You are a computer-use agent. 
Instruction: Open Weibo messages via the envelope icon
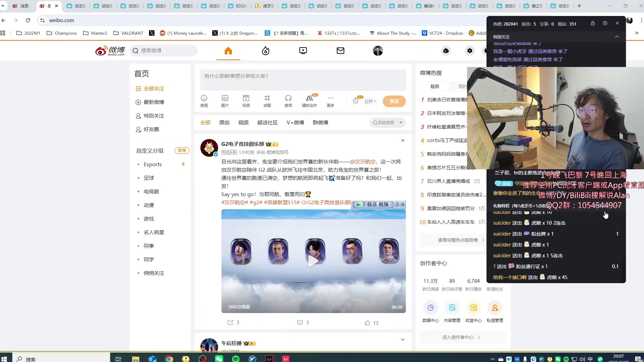click(x=341, y=51)
